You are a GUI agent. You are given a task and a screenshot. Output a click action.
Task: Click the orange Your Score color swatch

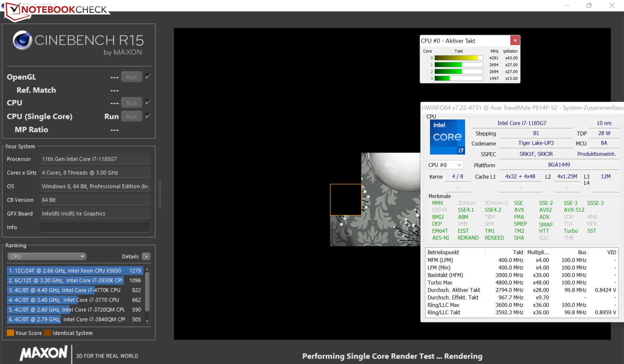[x=10, y=333]
